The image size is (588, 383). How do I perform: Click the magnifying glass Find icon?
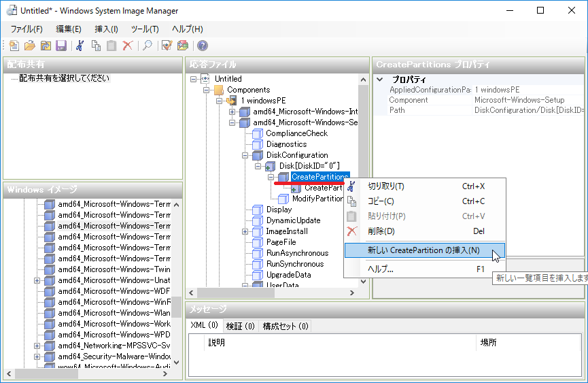[147, 46]
